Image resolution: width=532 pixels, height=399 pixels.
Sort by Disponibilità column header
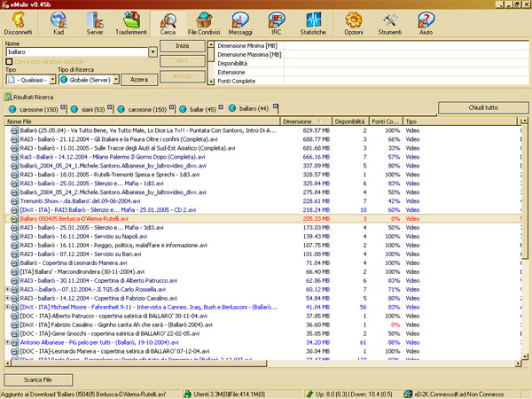350,121
